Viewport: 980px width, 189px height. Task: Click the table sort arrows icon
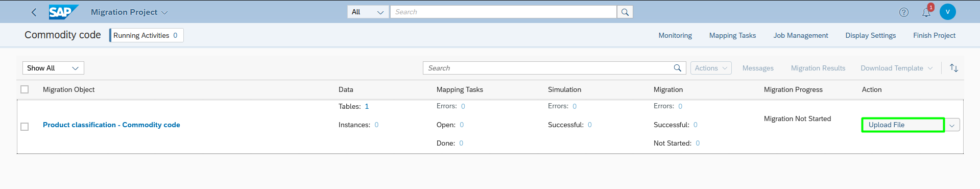click(x=953, y=68)
